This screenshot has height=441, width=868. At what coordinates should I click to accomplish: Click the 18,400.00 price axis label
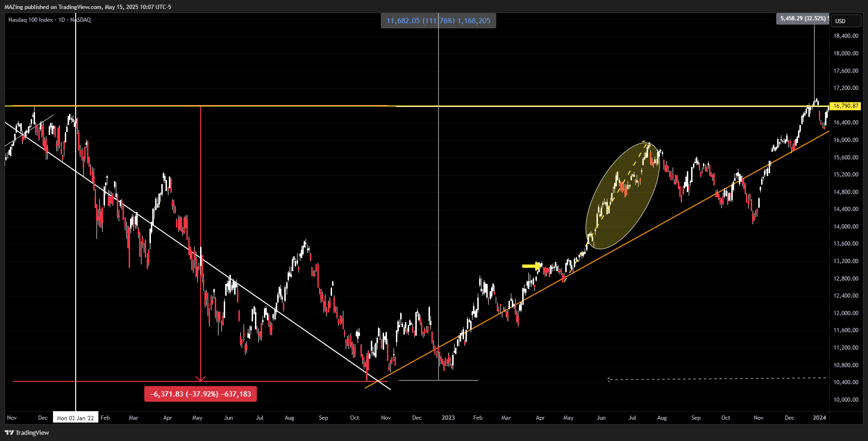click(846, 36)
